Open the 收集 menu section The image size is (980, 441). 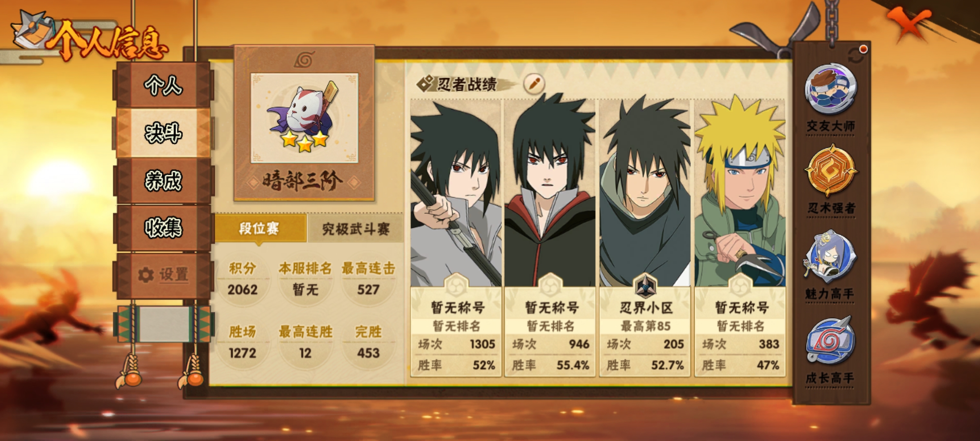point(163,228)
